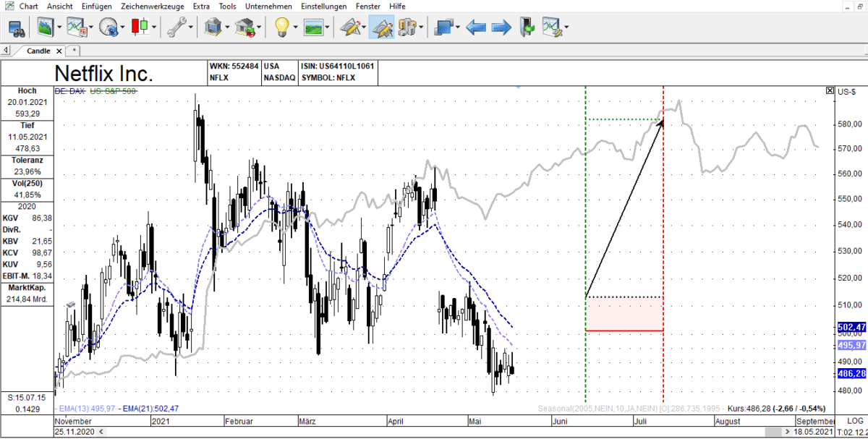Go forward with the blue right arrow
This screenshot has width=868, height=439.
501,28
